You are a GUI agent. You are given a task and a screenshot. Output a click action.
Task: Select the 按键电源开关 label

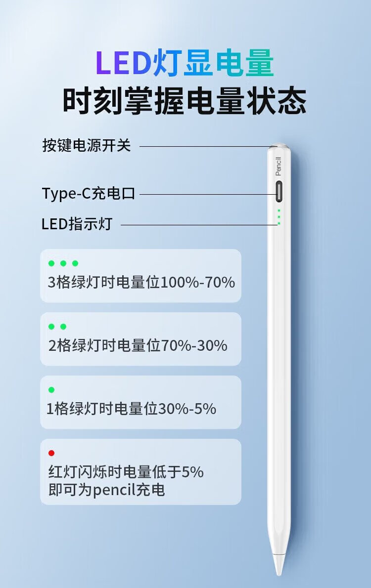click(x=87, y=145)
